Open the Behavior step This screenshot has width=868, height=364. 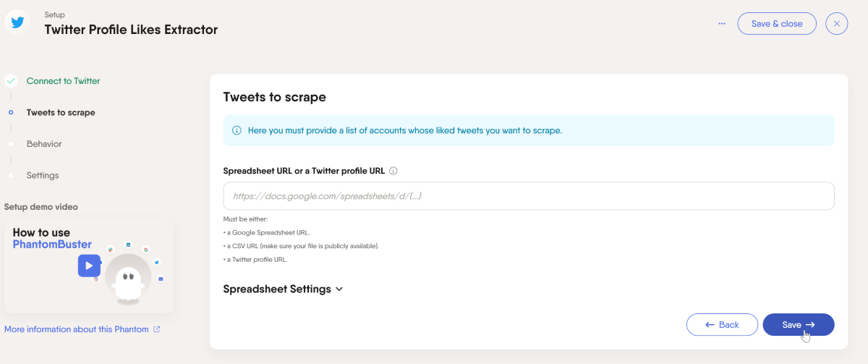44,144
